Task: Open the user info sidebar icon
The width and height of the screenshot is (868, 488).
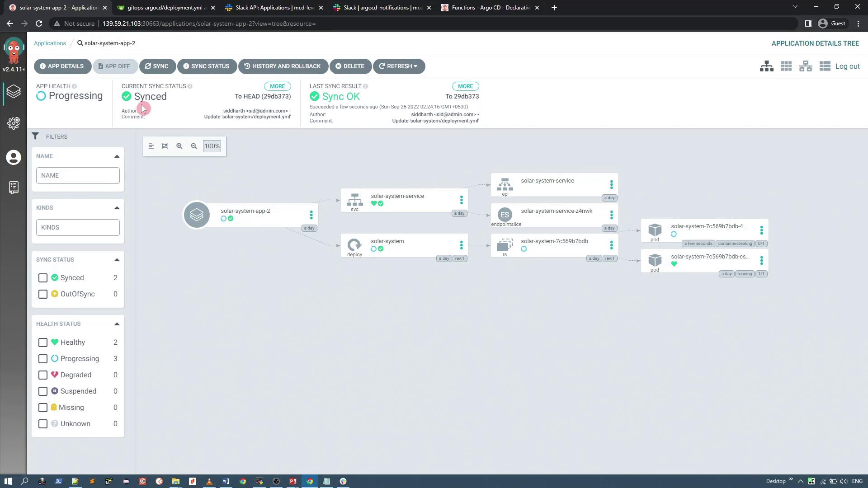Action: (x=14, y=157)
